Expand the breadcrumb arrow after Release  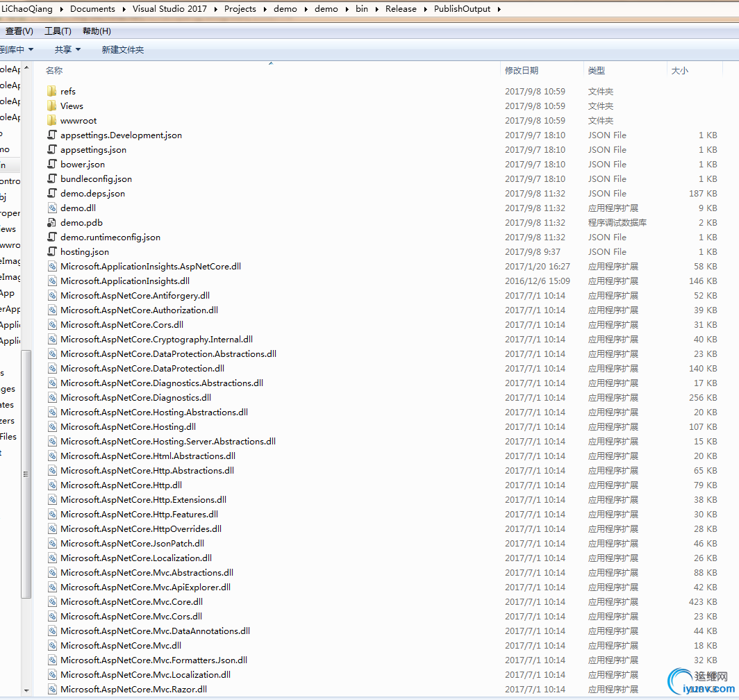[x=425, y=9]
